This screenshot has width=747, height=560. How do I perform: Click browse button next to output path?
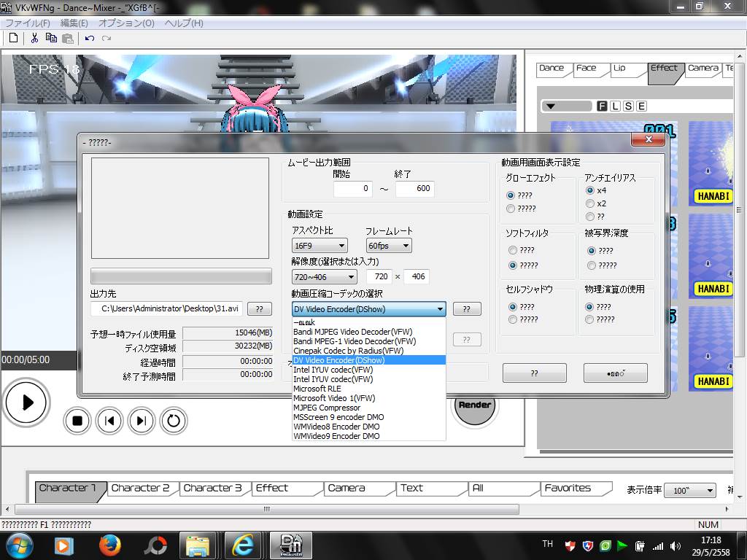click(x=259, y=309)
